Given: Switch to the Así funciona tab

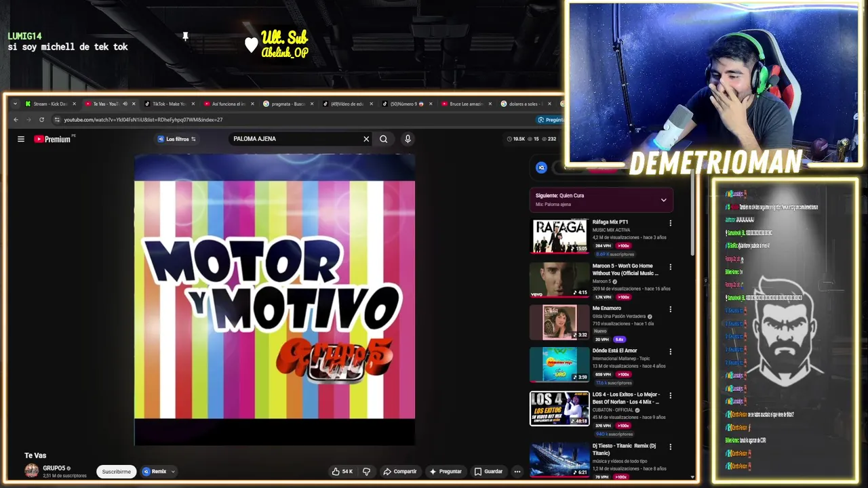Looking at the screenshot, I should tap(229, 104).
